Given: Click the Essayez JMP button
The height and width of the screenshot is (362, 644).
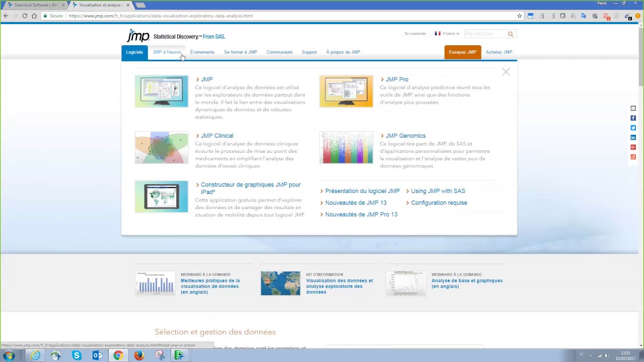Looking at the screenshot, I should tap(462, 52).
